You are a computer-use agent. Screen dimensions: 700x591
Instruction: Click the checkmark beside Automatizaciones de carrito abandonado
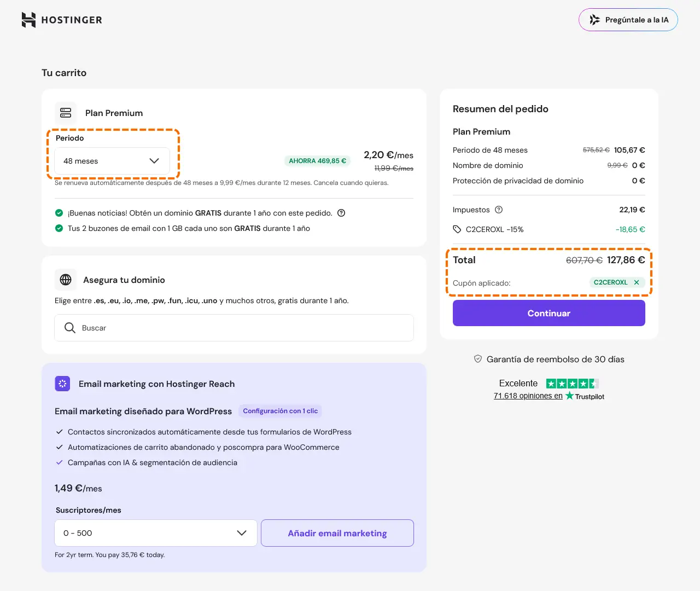60,447
